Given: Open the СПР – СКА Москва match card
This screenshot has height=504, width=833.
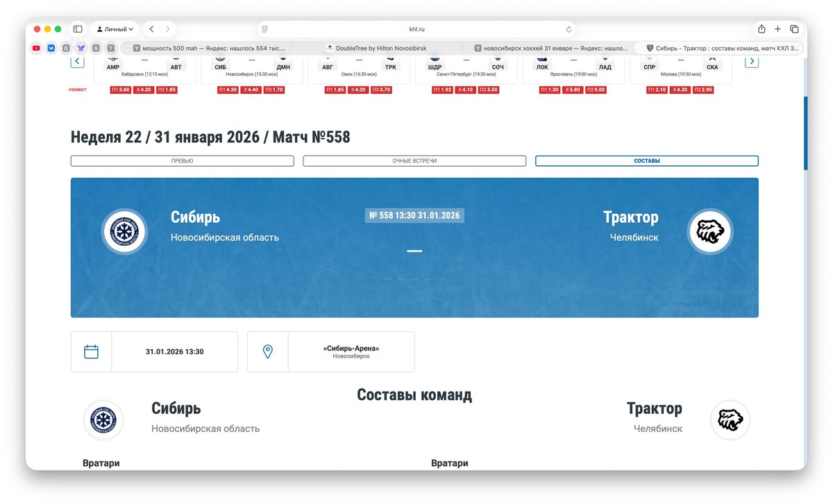Looking at the screenshot, I should point(681,70).
